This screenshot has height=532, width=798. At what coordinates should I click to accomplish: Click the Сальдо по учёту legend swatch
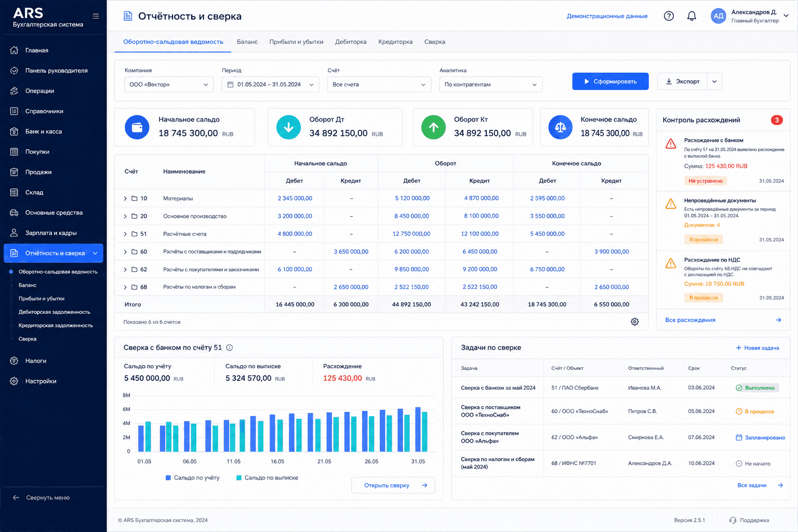[x=168, y=478]
